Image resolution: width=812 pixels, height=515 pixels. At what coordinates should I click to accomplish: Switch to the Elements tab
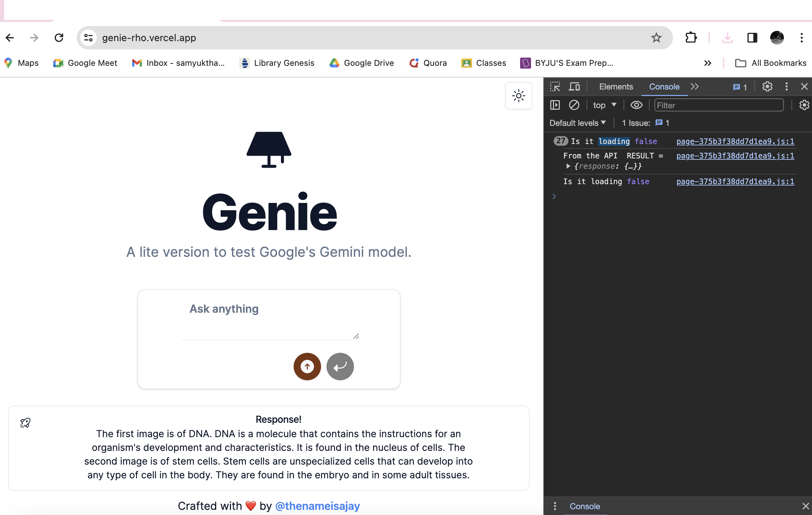616,87
